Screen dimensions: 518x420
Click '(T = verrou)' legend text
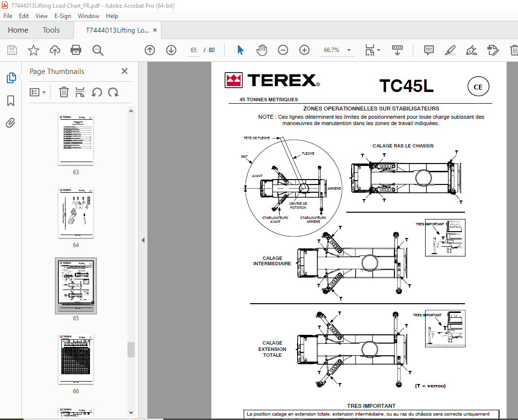(430, 385)
